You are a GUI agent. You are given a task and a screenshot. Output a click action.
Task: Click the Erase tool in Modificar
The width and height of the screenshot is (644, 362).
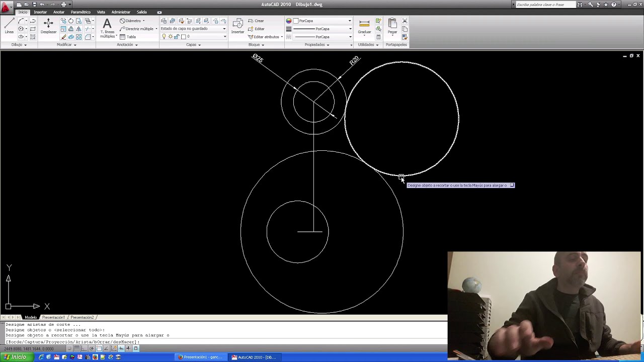point(63,37)
